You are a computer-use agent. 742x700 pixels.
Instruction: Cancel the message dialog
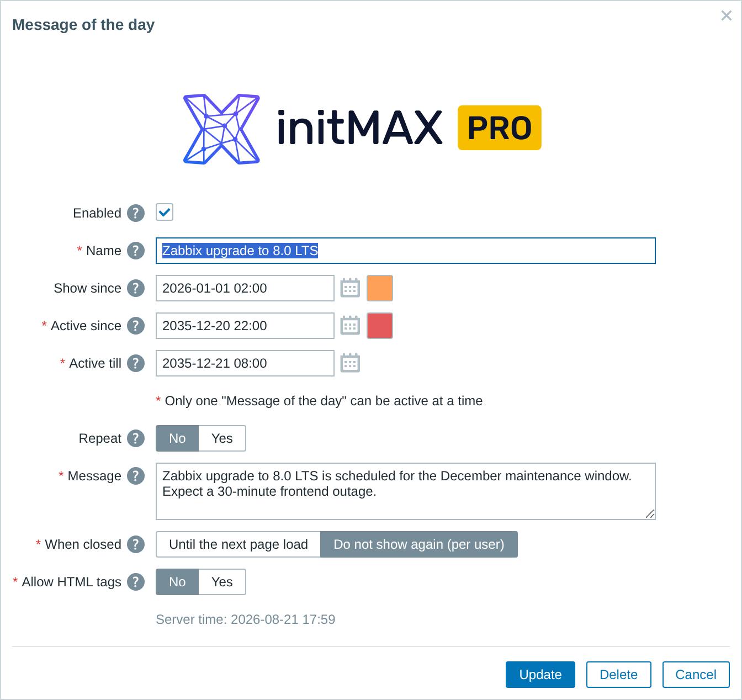[696, 675]
